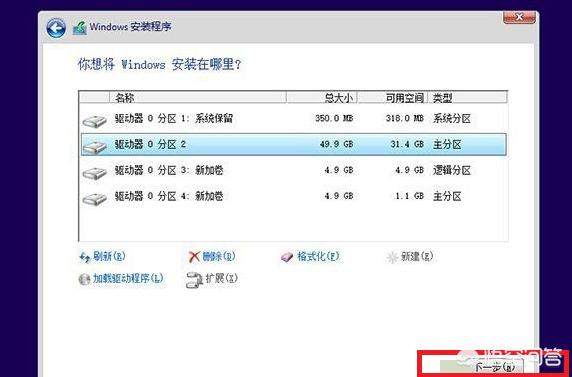Click the pink eraser format icon
The image size is (572, 377).
point(287,257)
